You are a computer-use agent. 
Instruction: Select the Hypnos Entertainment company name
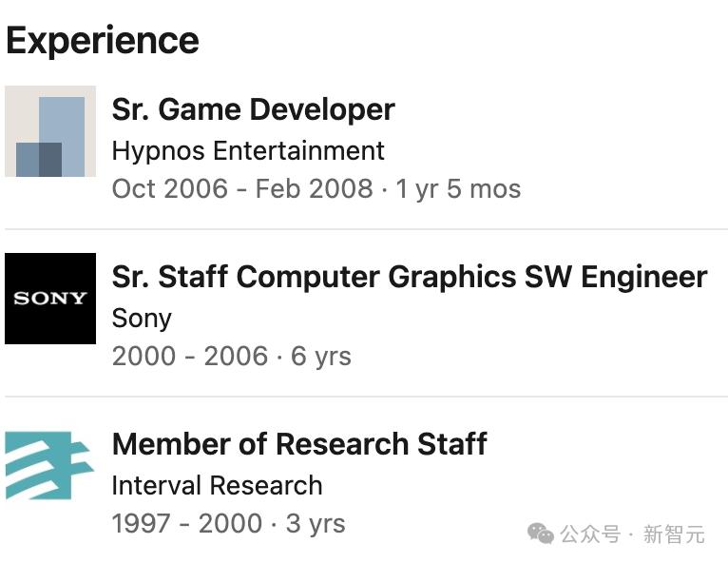point(248,151)
